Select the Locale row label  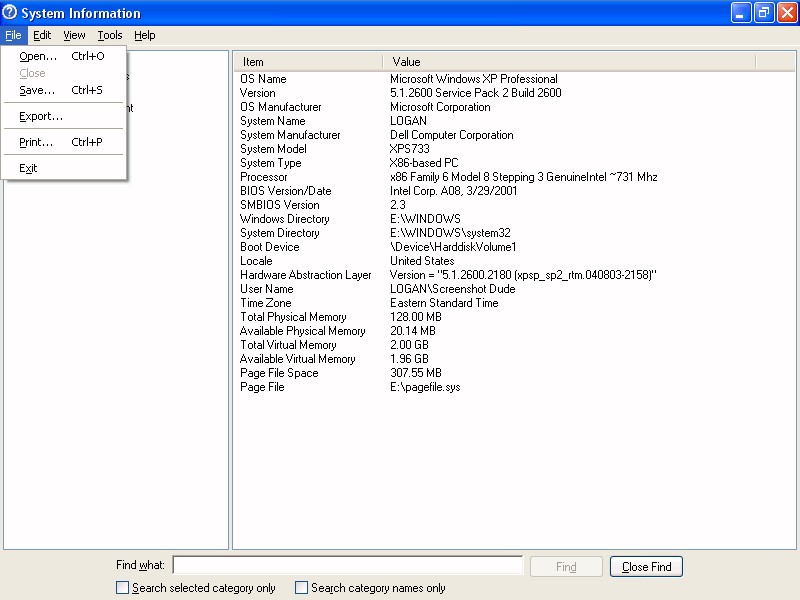pyautogui.click(x=256, y=261)
